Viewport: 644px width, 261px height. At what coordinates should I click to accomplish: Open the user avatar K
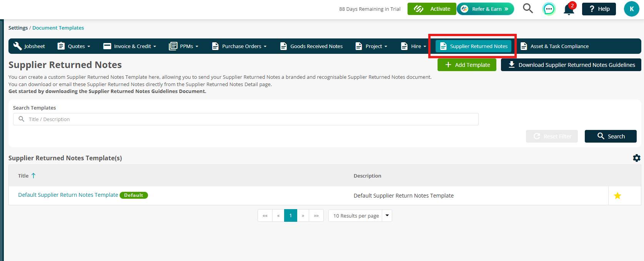[x=631, y=9]
